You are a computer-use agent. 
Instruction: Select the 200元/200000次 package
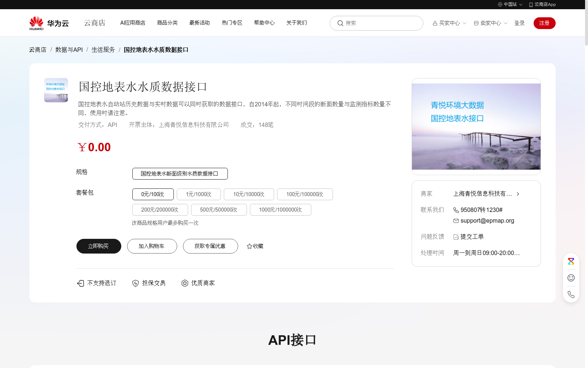[x=160, y=210]
